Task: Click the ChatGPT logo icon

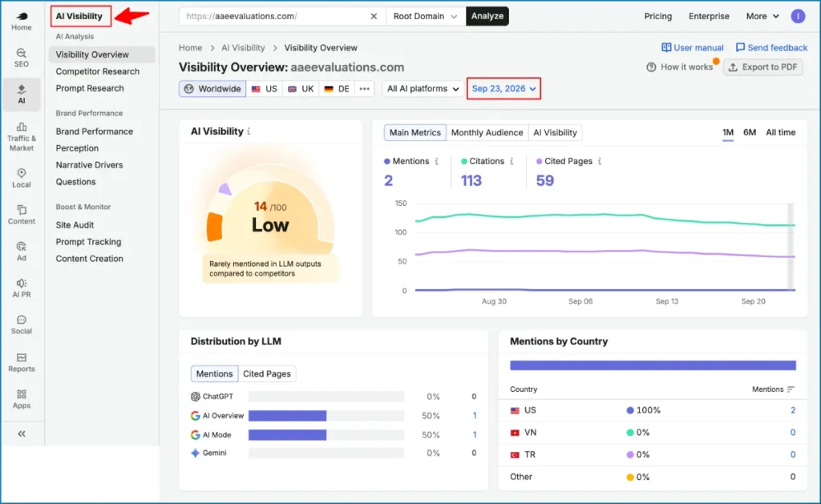Action: click(x=196, y=396)
